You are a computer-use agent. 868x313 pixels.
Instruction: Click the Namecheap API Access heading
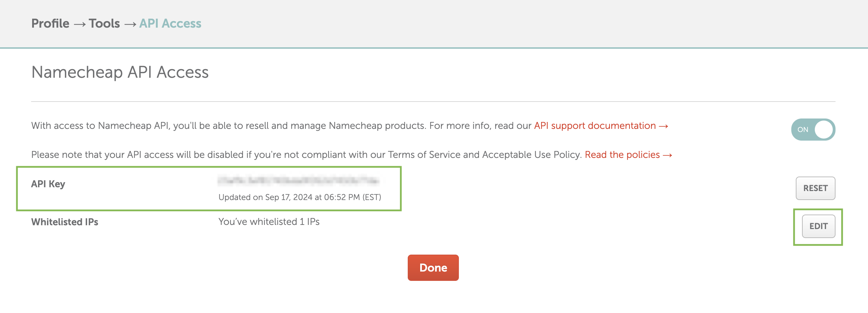tap(120, 73)
